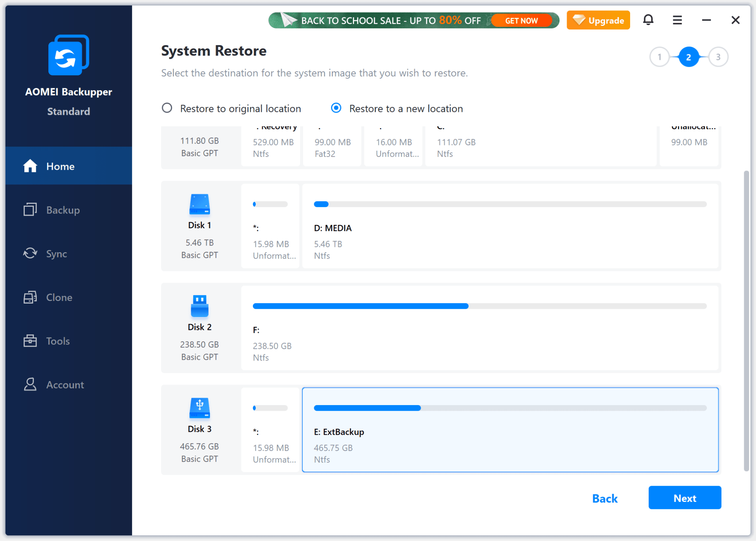Open the Account section
The height and width of the screenshot is (541, 756).
(69, 384)
